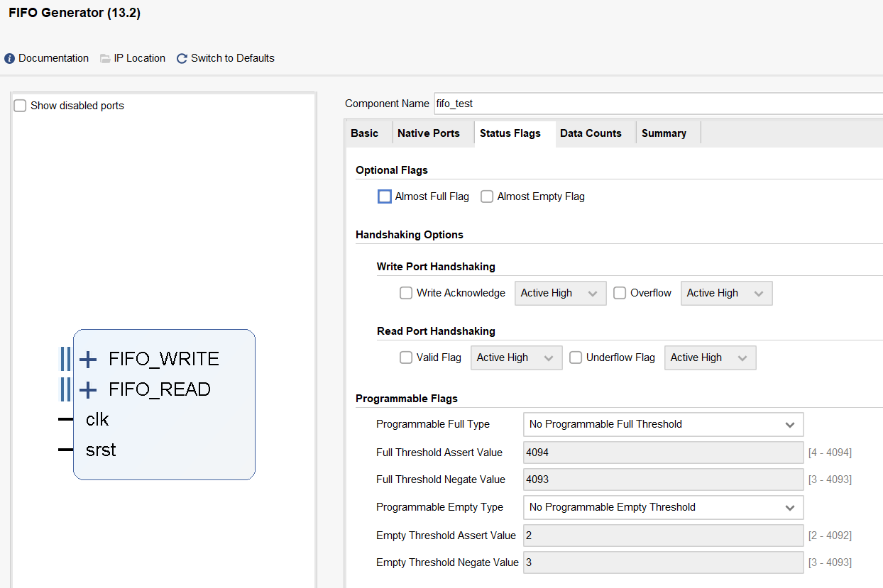Open the Programmable Full Type dropdown

(664, 424)
